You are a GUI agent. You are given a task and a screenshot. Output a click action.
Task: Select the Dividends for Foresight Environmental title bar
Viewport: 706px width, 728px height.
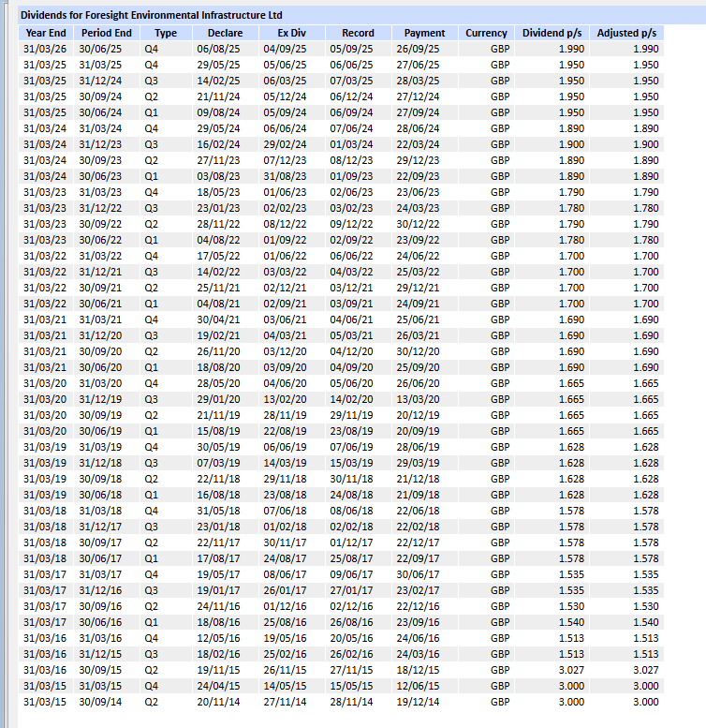click(152, 16)
